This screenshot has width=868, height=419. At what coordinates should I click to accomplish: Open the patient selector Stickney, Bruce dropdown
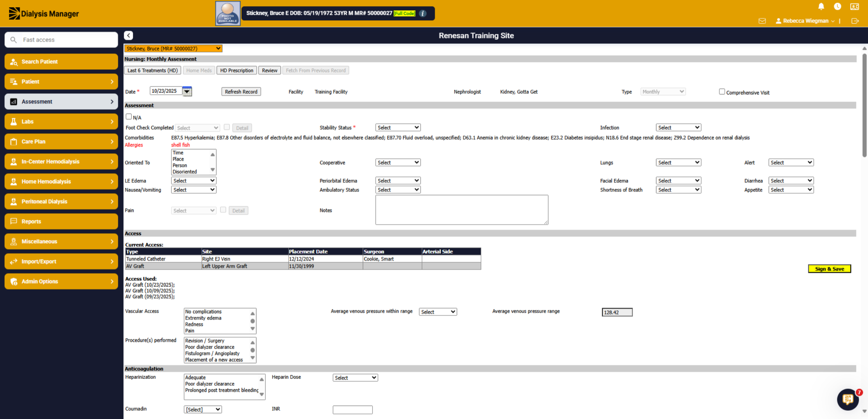tap(173, 48)
